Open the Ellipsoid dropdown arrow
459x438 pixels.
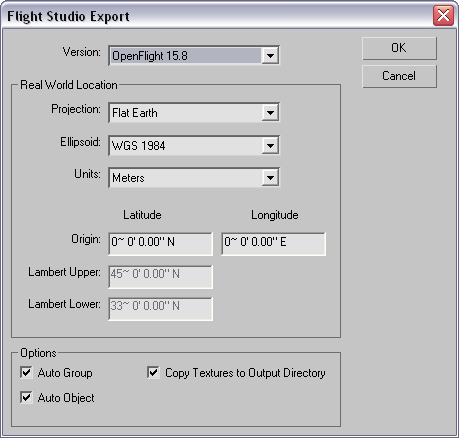[270, 146]
